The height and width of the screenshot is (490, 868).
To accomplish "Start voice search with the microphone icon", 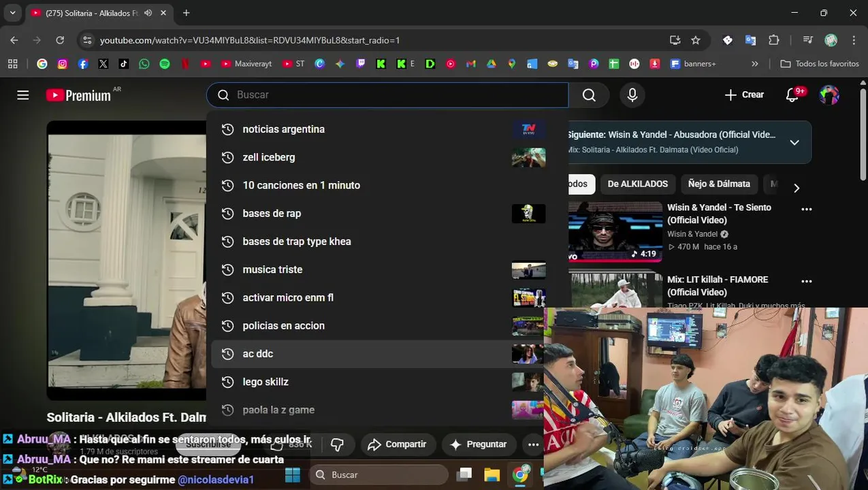I will click(632, 95).
